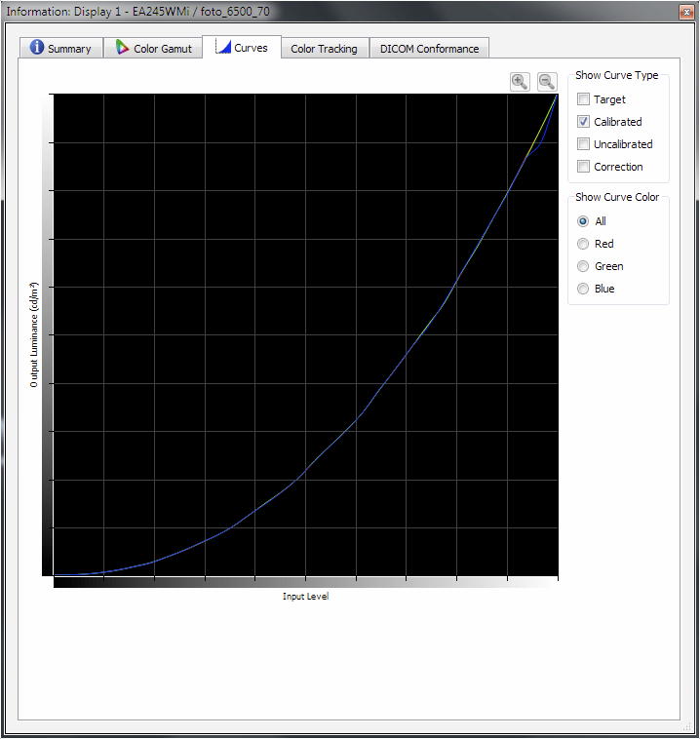
Task: Show the Uncalibrated curve
Action: pos(584,144)
